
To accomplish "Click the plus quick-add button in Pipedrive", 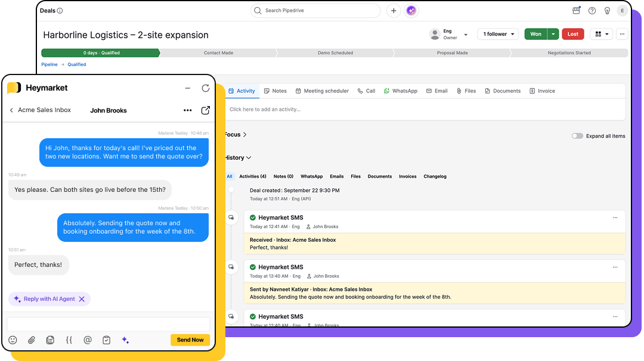I will (x=394, y=11).
